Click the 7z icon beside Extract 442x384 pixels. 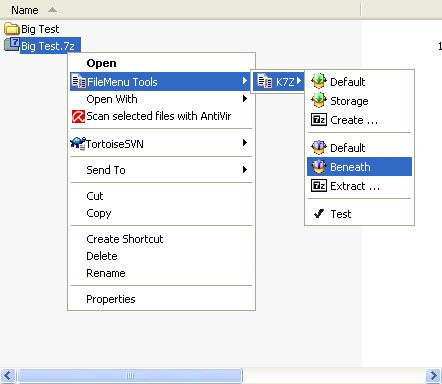(x=319, y=185)
